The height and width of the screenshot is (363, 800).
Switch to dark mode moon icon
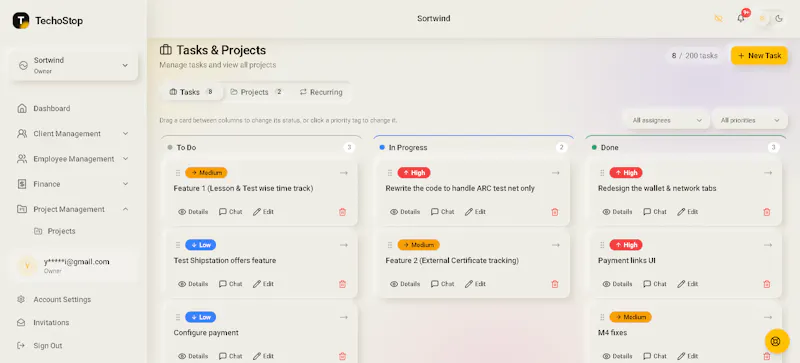click(779, 18)
